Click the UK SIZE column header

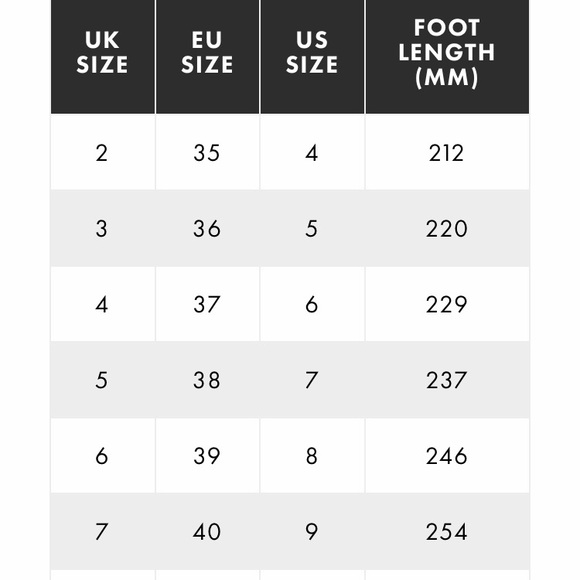coord(103,57)
